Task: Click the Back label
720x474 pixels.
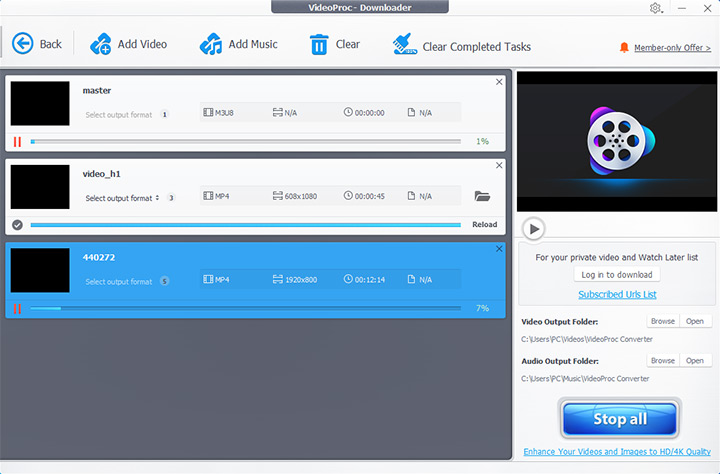Action: [51, 44]
